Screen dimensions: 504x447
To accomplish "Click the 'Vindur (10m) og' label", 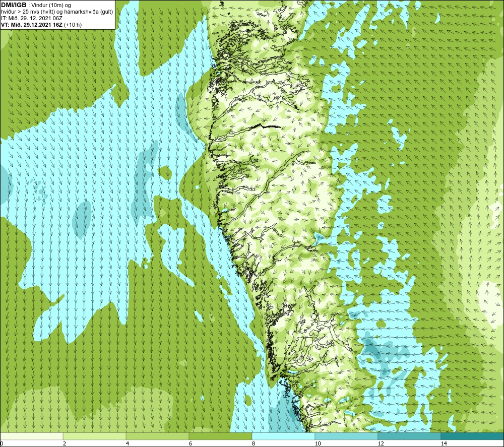I will (51, 6).
